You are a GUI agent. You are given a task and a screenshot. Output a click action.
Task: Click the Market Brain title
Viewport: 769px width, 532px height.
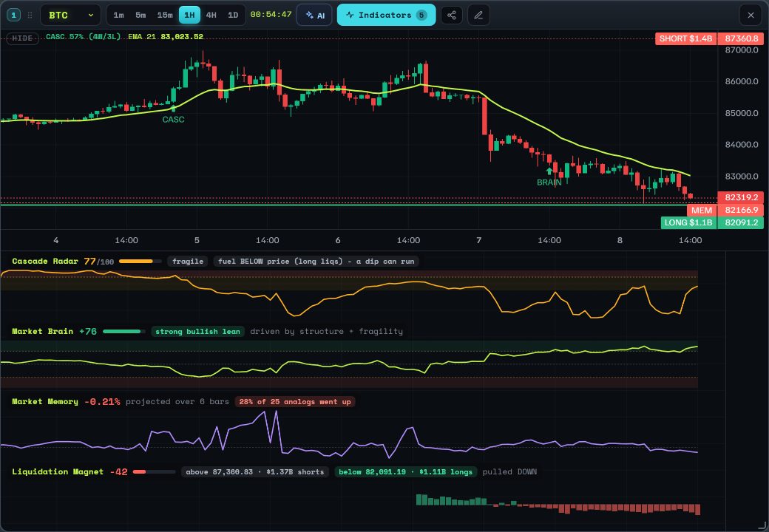(42, 331)
